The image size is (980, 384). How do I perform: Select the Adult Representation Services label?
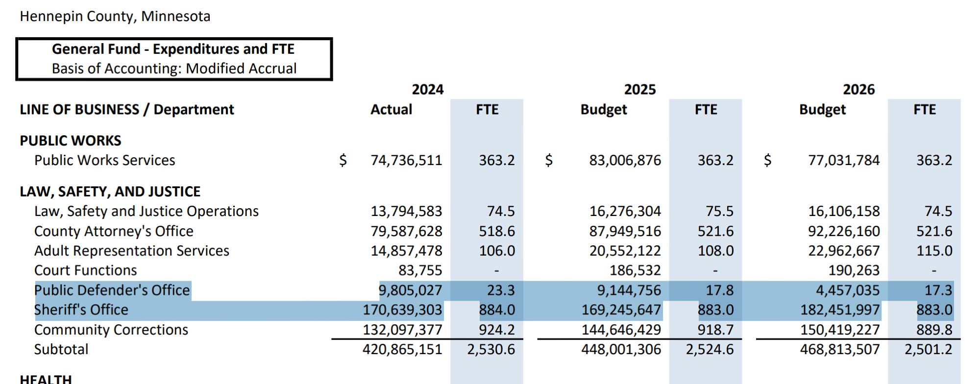[x=131, y=251]
